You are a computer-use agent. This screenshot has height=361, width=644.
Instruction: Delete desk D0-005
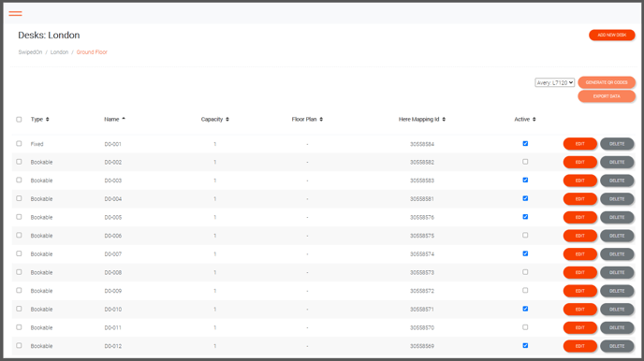tap(617, 217)
